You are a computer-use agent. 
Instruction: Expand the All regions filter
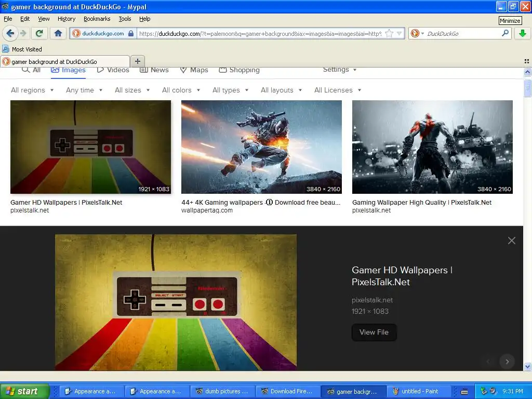tap(32, 90)
